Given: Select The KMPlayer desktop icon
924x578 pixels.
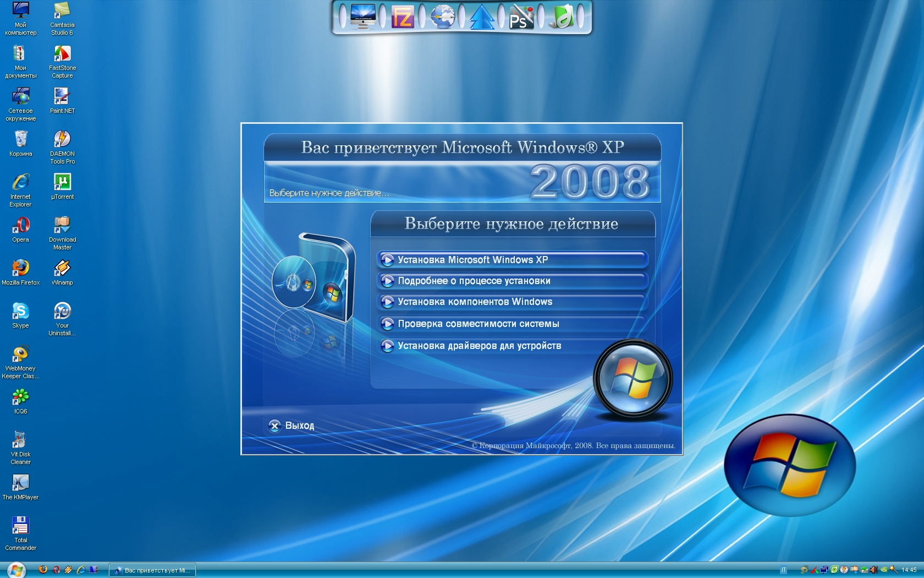Looking at the screenshot, I should click(20, 487).
